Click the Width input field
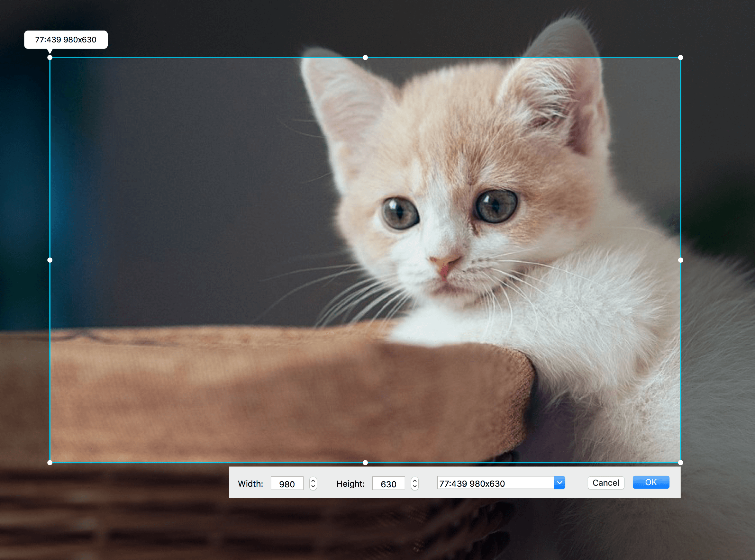This screenshot has height=560, width=755. pos(287,483)
